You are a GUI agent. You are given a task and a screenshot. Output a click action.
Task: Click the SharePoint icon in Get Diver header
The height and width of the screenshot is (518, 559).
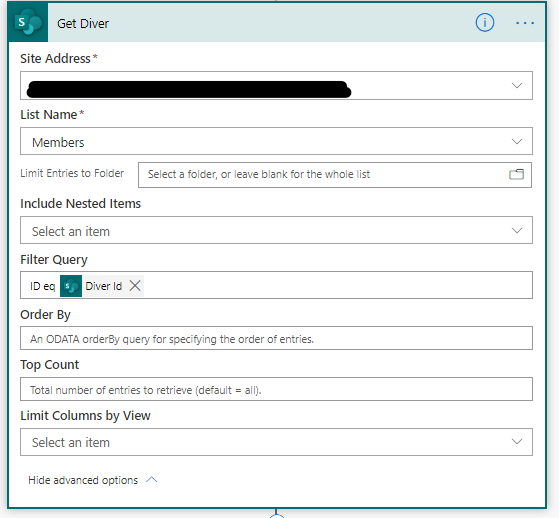(x=28, y=22)
